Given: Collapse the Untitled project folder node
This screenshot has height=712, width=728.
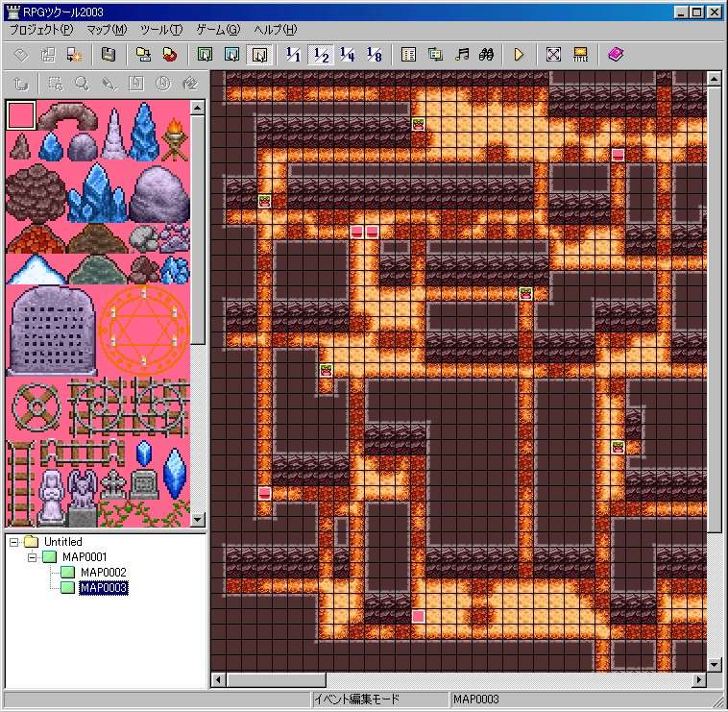Looking at the screenshot, I should pyautogui.click(x=14, y=542).
